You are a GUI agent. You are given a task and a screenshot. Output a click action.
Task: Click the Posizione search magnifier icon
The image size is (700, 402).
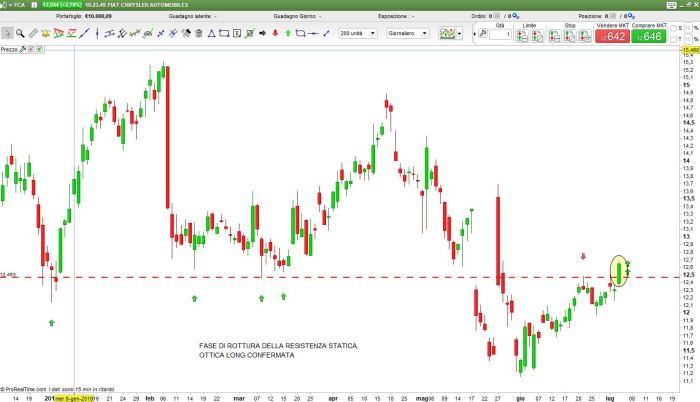click(631, 16)
